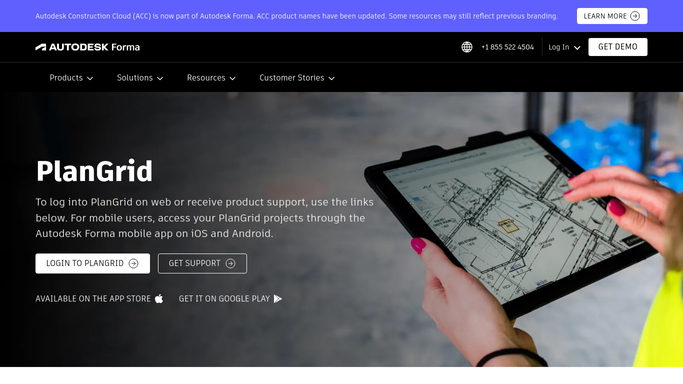Click the Get Demo button
The height and width of the screenshot is (384, 683).
618,47
